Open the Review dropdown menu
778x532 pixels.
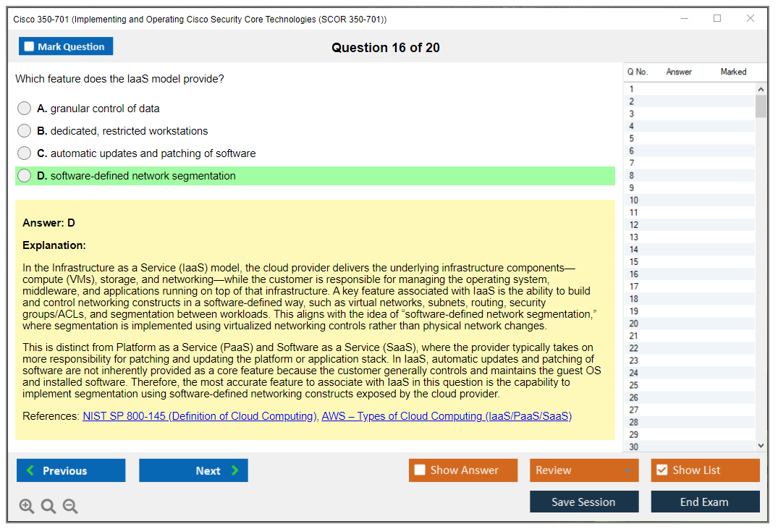584,470
